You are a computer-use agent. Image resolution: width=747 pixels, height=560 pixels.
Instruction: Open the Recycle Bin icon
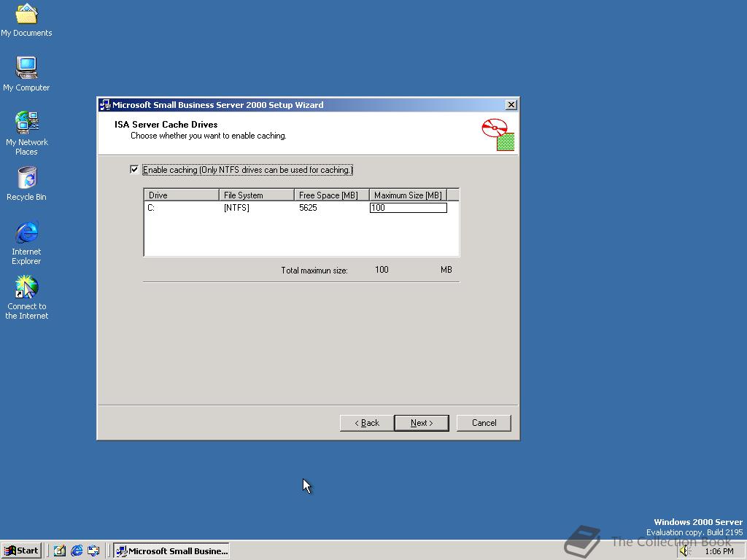(26, 183)
